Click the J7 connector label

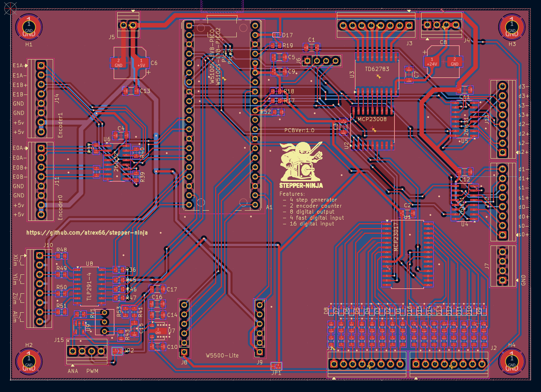click(x=487, y=266)
